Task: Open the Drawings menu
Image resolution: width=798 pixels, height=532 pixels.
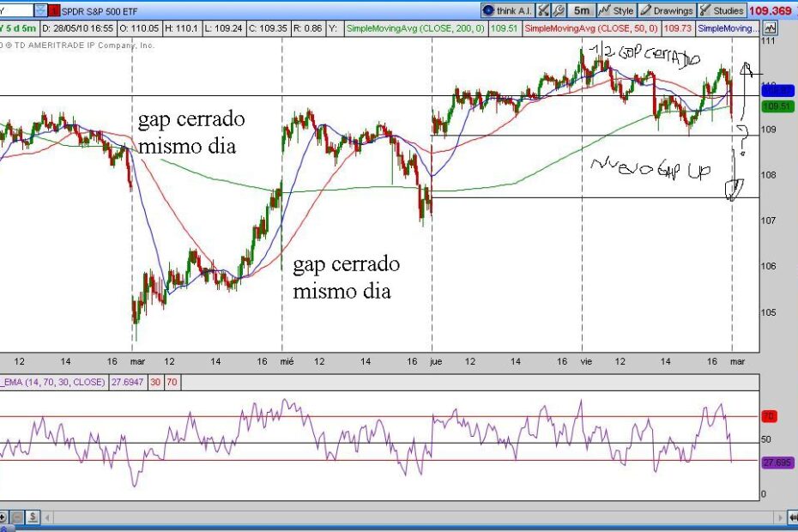Action: click(x=666, y=10)
